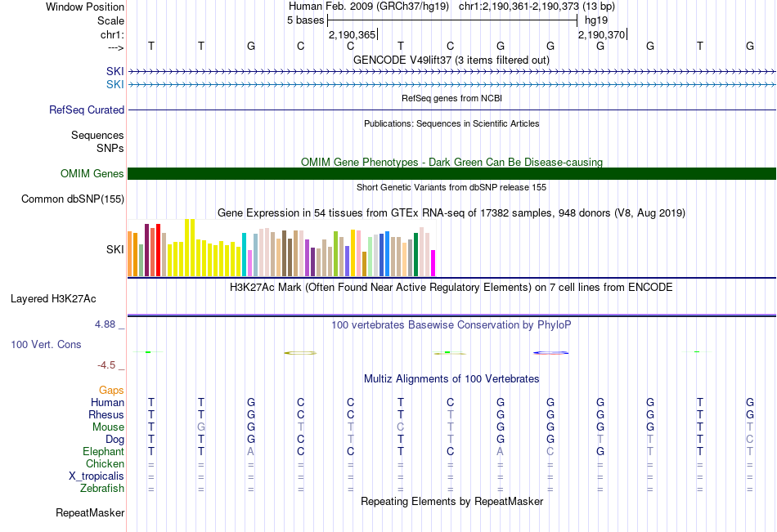Click the olive PhyloP conservation marker
This screenshot has height=532, width=777.
(x=300, y=353)
